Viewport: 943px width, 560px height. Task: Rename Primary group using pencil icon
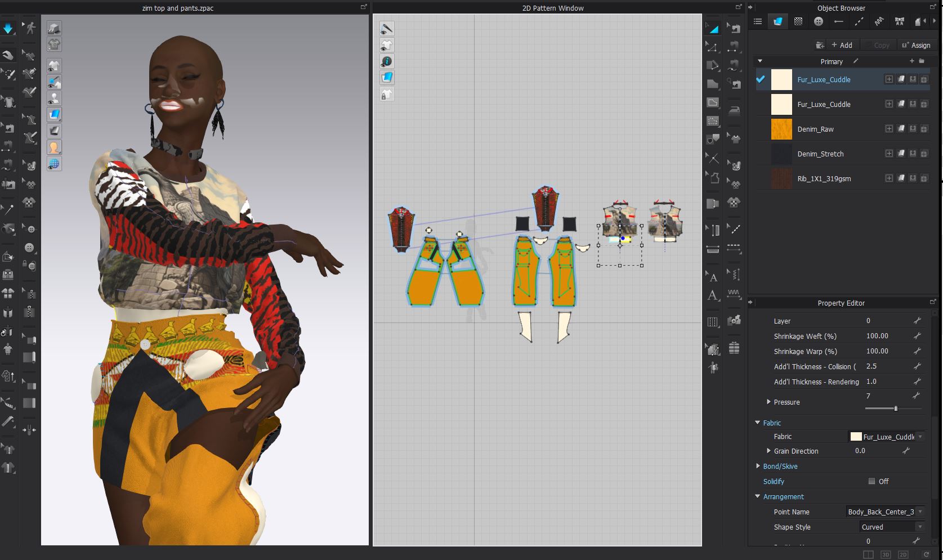[x=856, y=61]
